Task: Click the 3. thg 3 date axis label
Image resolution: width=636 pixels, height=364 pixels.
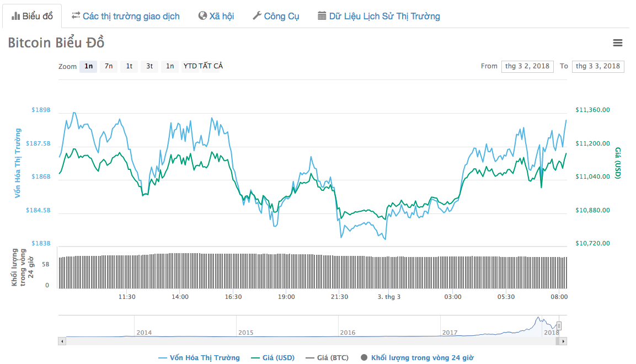Action: point(389,297)
